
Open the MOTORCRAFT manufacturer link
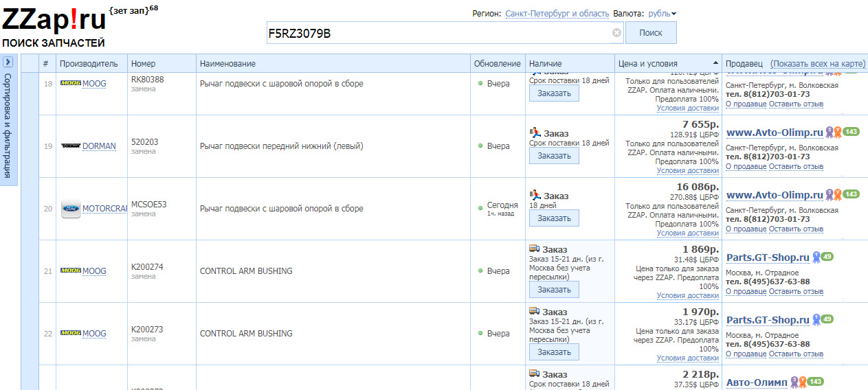pyautogui.click(x=104, y=209)
